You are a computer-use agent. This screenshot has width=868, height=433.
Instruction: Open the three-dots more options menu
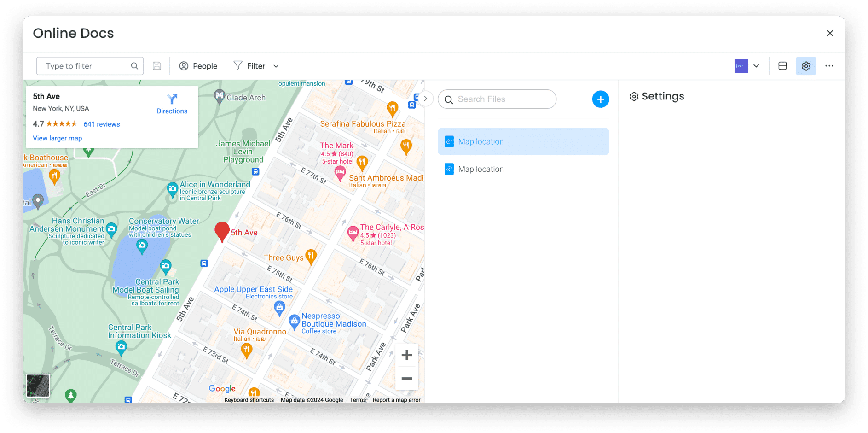(x=829, y=66)
